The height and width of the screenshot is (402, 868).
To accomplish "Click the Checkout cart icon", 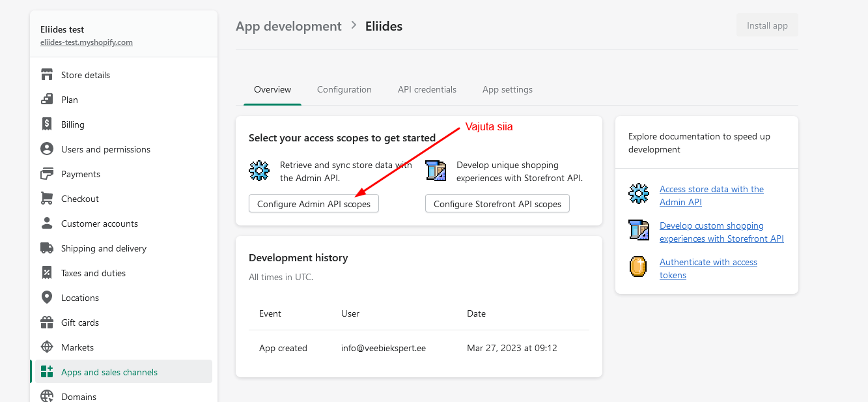I will click(x=47, y=199).
